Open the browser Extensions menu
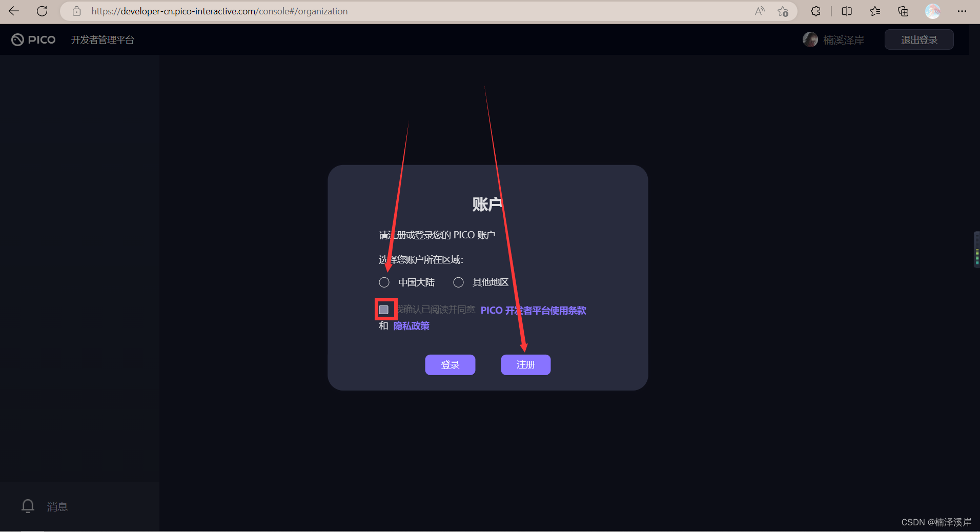Screen dimensions: 980x532 tap(815, 11)
